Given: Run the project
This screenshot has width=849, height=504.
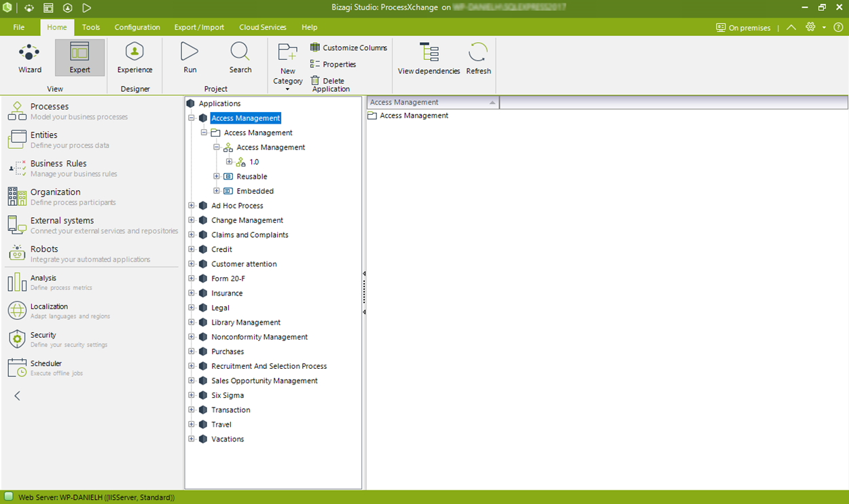Looking at the screenshot, I should (x=190, y=58).
